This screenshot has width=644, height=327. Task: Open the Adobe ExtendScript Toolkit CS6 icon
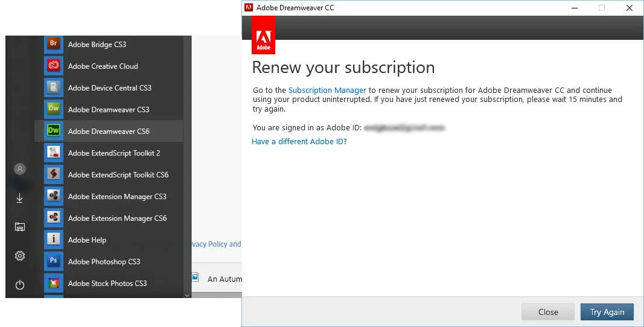(53, 174)
